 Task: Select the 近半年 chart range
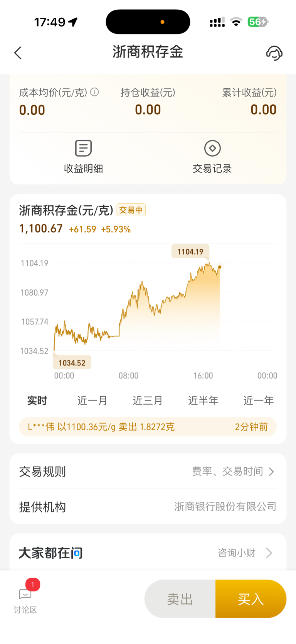click(x=203, y=401)
